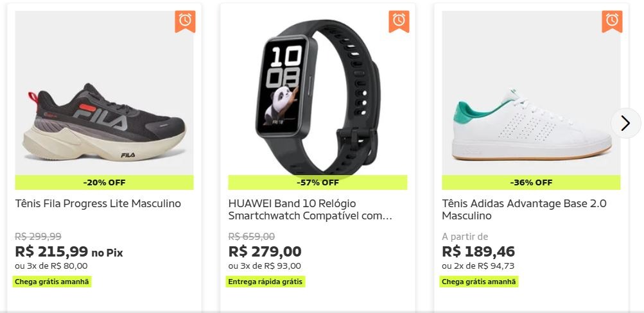Open the Huawei Band 10 watch image
Viewport: 644px width, 313px height.
(x=317, y=93)
